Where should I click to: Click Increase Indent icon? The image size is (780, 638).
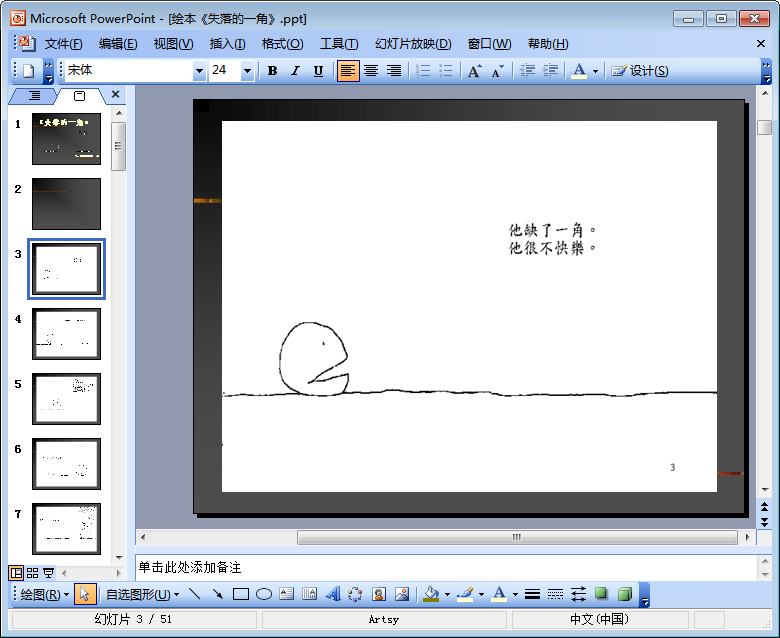(550, 71)
